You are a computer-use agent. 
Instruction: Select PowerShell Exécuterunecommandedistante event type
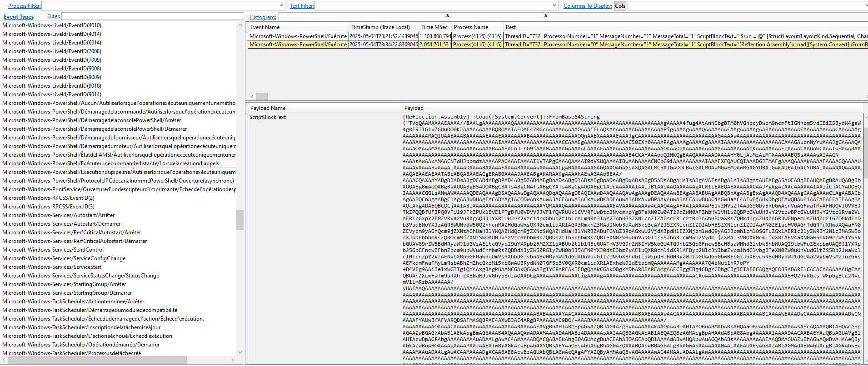110,163
